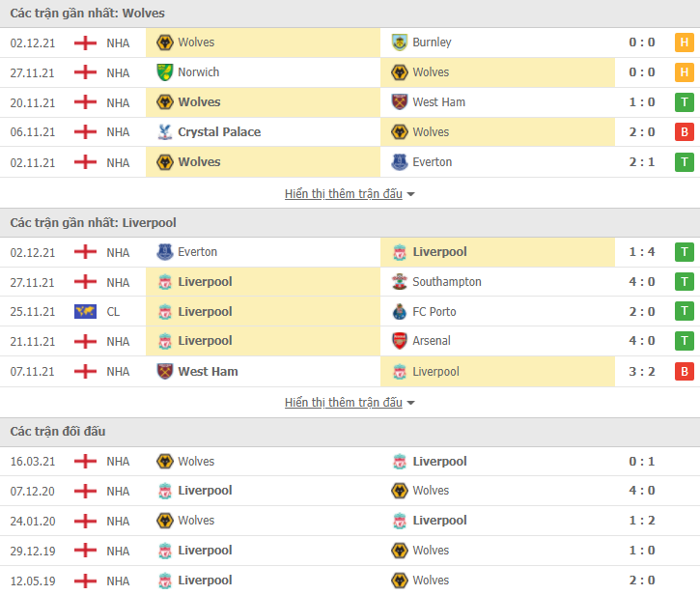Click the Champions League flag icon
This screenshot has width=700, height=595.
(85, 311)
